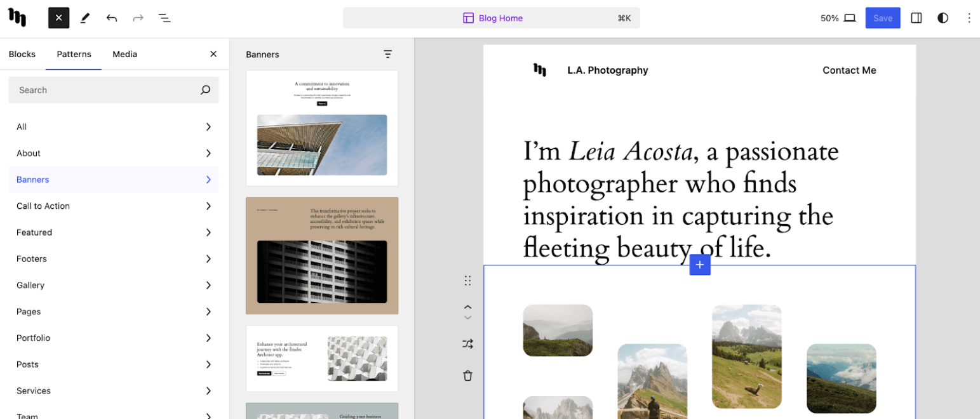Click the Contact Me link
Screen dimensions: 980x419
pyautogui.click(x=849, y=70)
